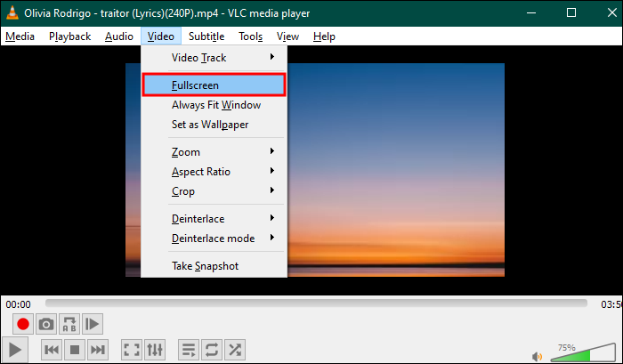Click the elapsed time 00:00 label
This screenshot has height=364, width=623.
(19, 304)
